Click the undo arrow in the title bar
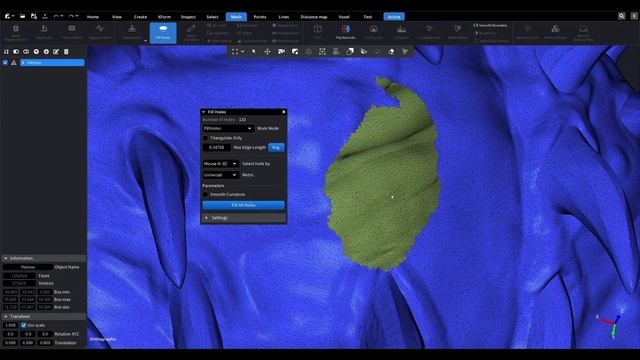 57,16
